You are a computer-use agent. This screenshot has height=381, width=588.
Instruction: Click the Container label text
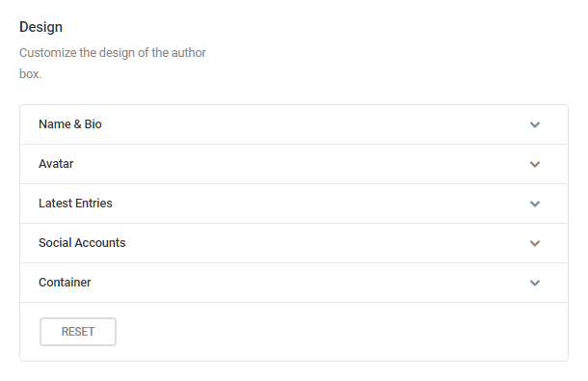pos(65,283)
